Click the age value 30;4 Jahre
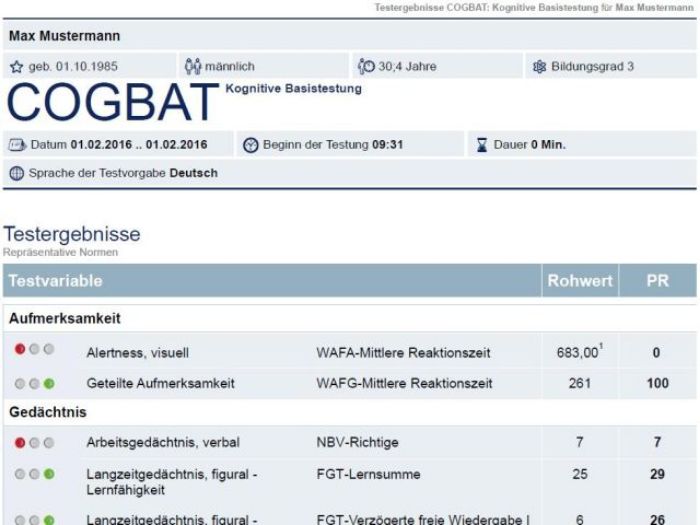Viewport: 700px width, 525px height. pos(407,67)
